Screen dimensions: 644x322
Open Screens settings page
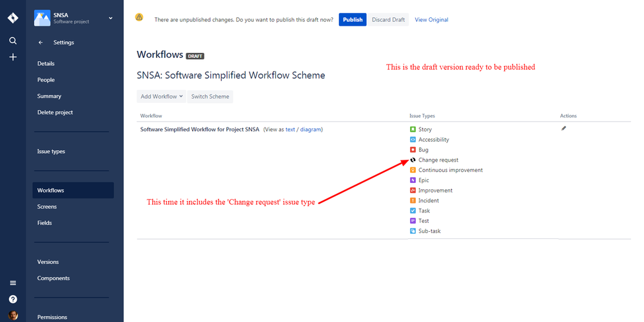click(x=47, y=207)
